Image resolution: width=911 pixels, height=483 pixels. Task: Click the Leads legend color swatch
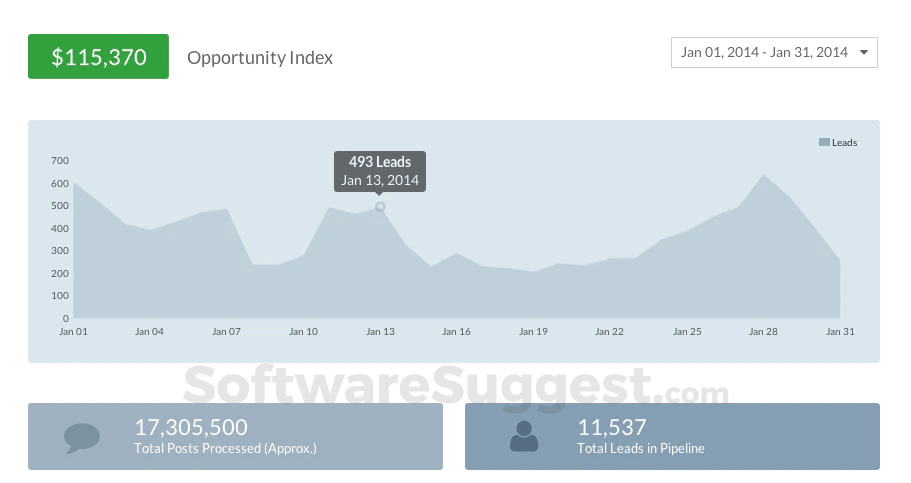pos(824,143)
